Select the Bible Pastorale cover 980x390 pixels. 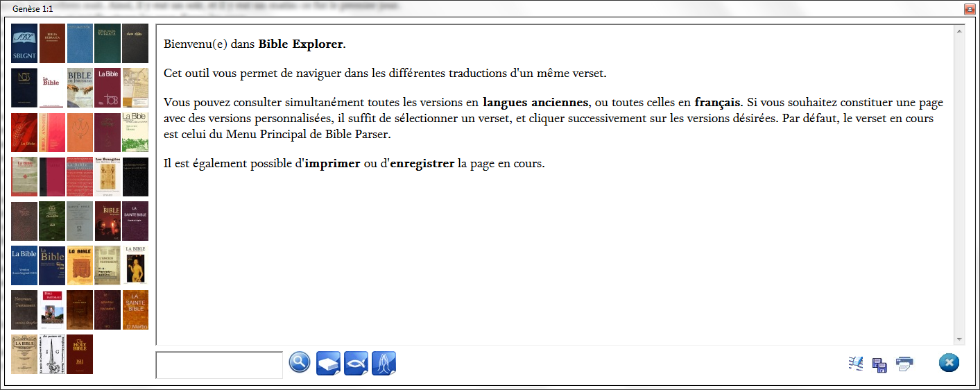click(x=52, y=310)
